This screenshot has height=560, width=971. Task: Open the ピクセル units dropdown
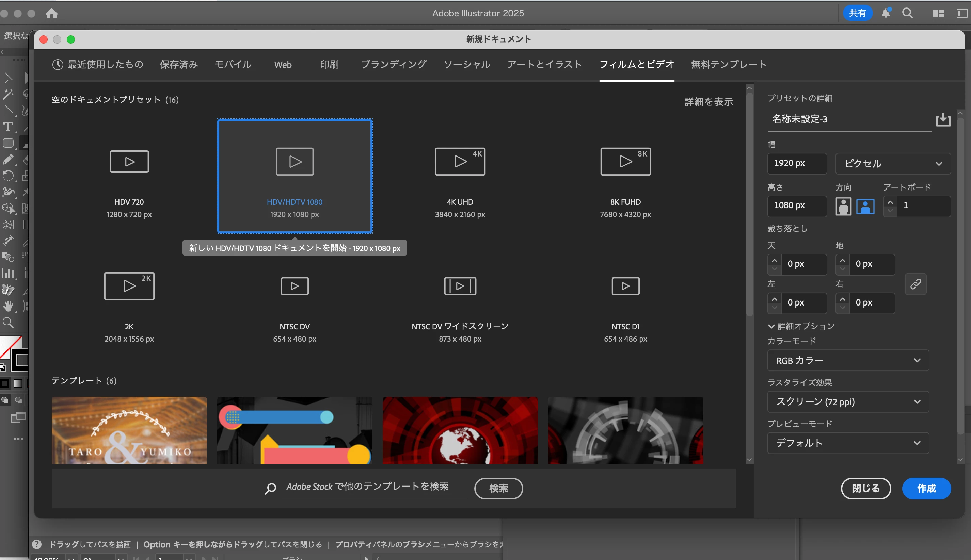point(893,163)
